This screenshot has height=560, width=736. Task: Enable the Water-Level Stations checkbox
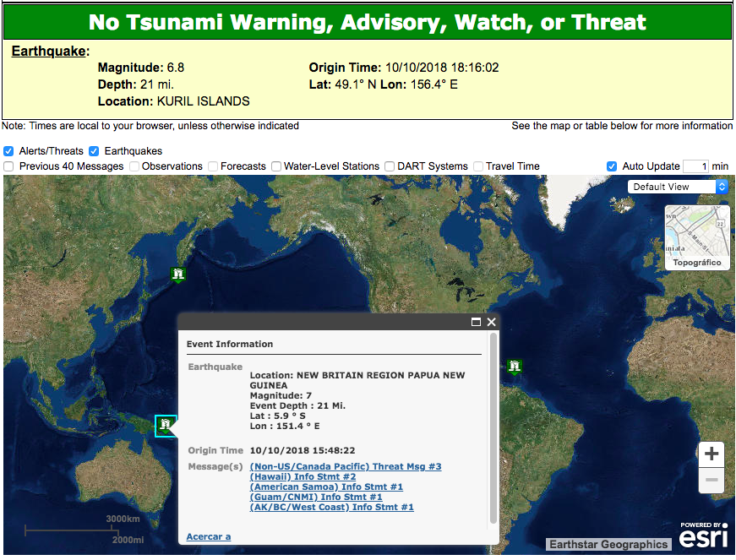point(276,166)
